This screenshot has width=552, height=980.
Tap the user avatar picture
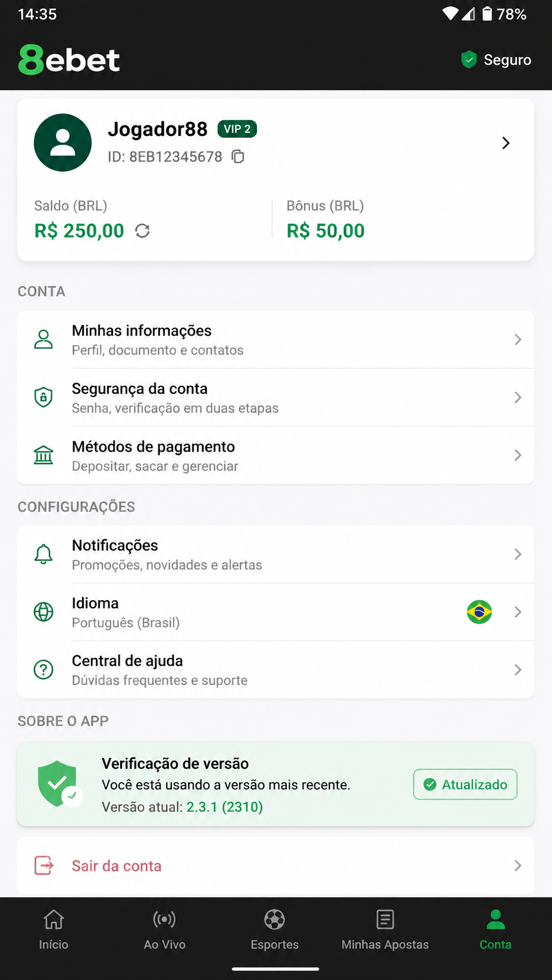(x=63, y=142)
